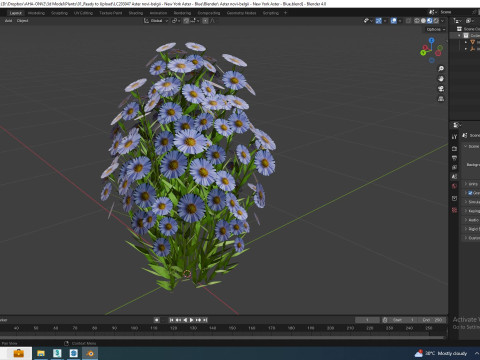The height and width of the screenshot is (360, 480).
Task: Switch to the Modeling workspace tab
Action: coord(36,13)
